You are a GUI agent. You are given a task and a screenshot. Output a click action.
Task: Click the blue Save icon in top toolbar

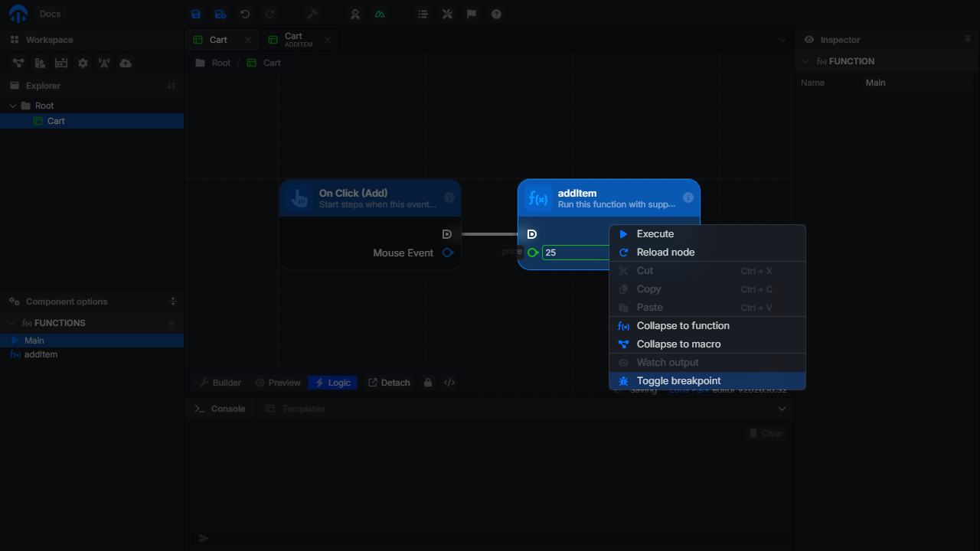click(x=196, y=14)
